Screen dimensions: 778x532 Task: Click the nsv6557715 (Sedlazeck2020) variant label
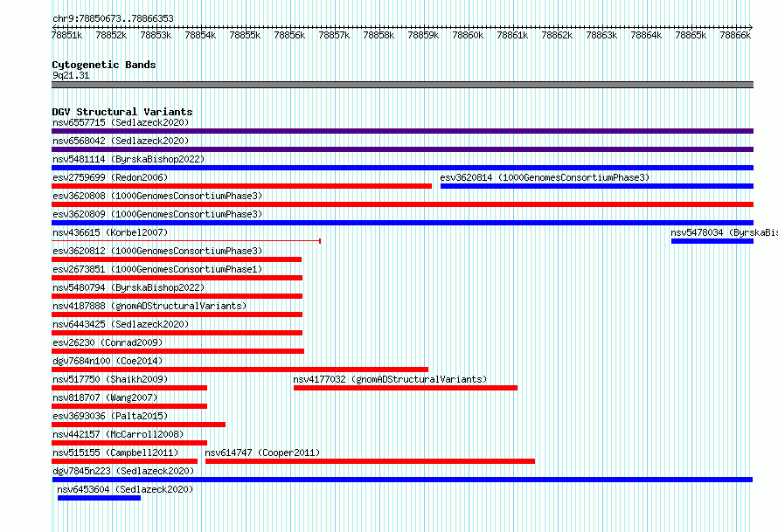121,122
